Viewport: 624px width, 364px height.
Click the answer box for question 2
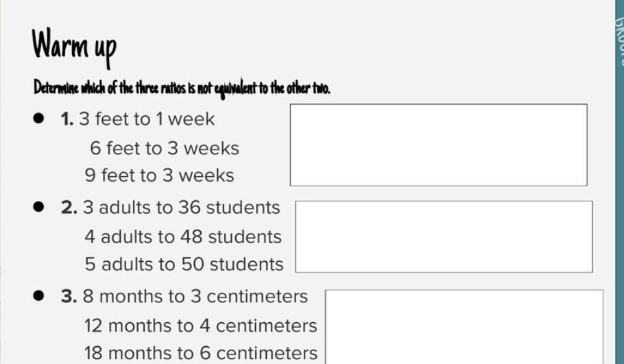[x=444, y=236]
